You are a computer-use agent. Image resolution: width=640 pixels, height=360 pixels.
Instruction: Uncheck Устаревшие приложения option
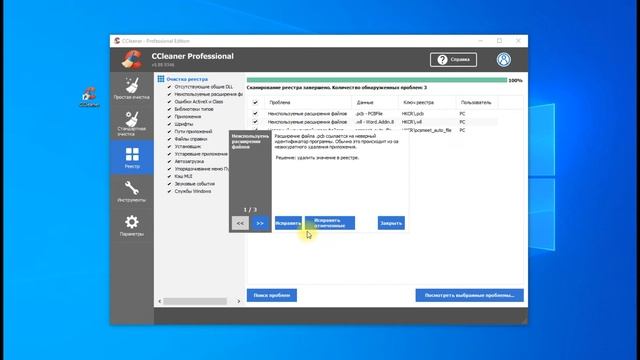169,154
